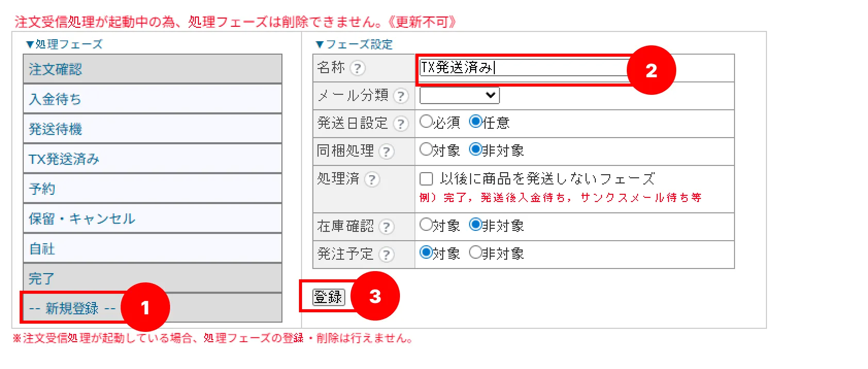Focus the 名称 text field
Viewport: 868px width, 369px height.
pyautogui.click(x=523, y=68)
